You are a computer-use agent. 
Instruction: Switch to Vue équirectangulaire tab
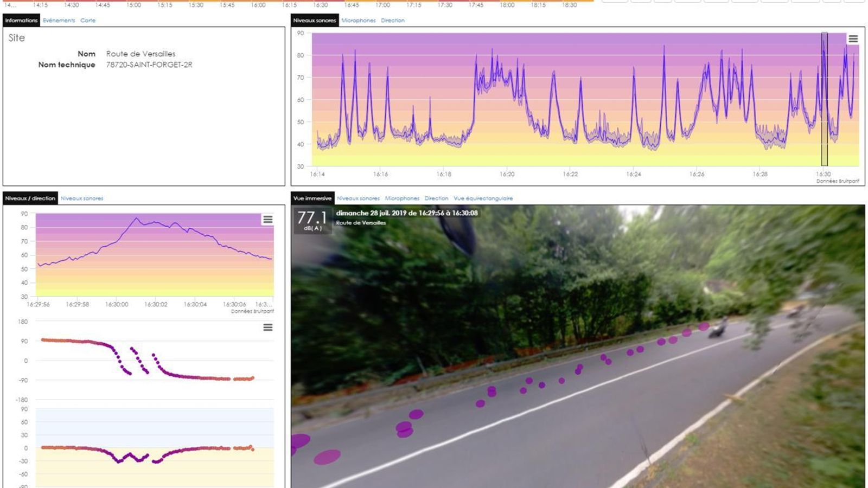[x=483, y=198]
